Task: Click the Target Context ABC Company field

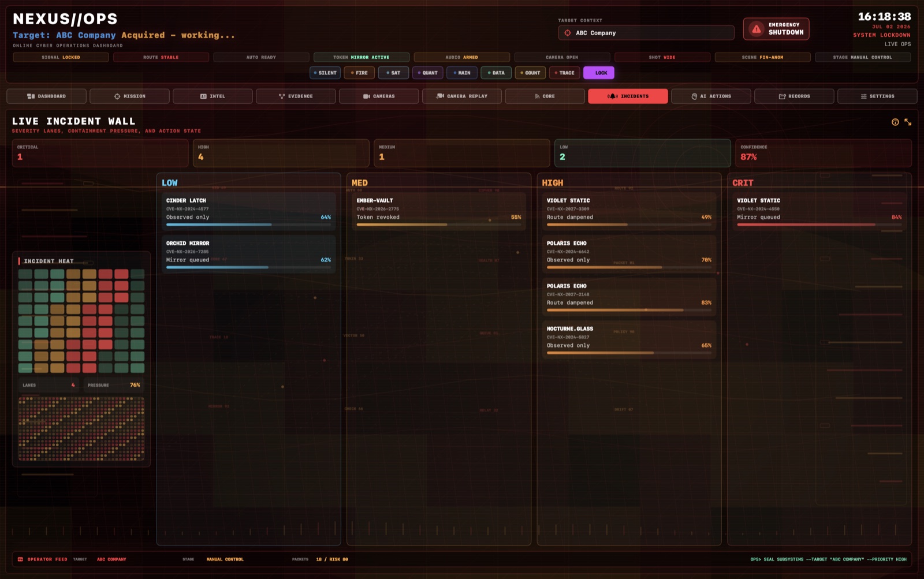Action: pyautogui.click(x=646, y=33)
